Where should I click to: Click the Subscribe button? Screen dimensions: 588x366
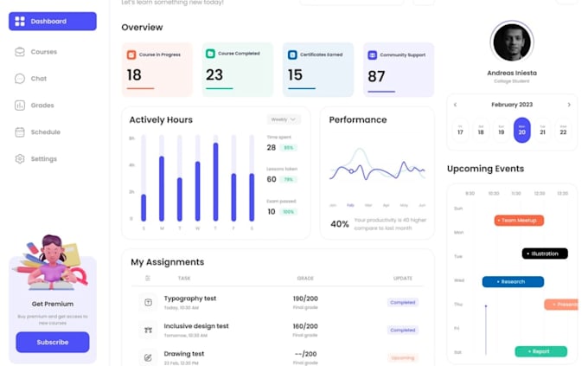click(53, 342)
